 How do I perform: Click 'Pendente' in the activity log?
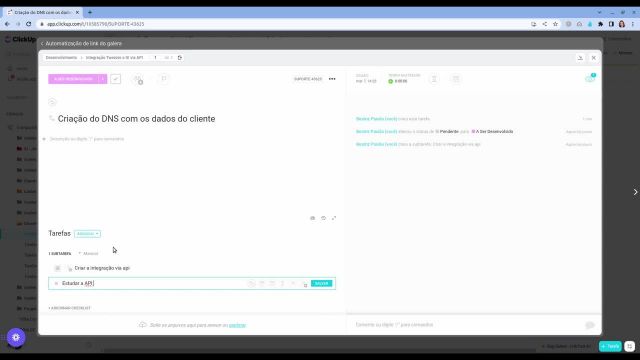449,131
